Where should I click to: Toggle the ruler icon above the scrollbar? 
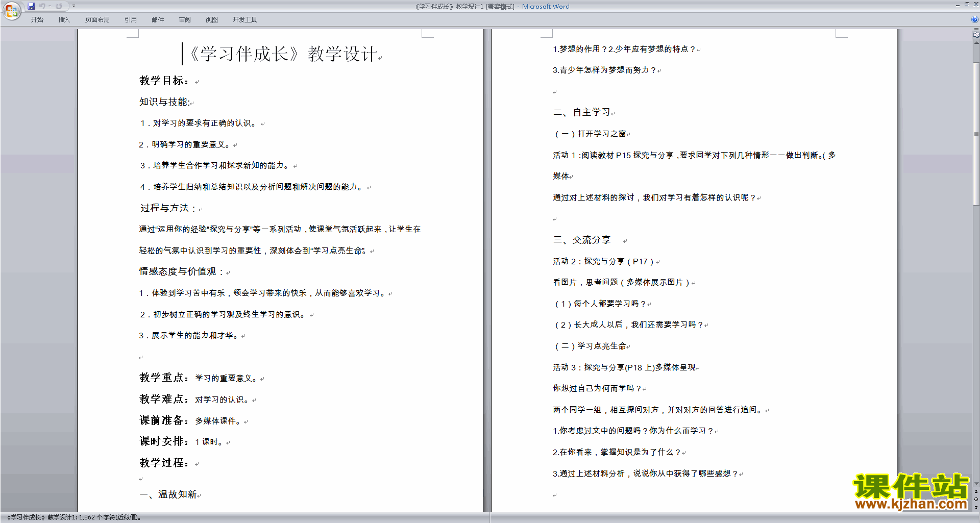pyautogui.click(x=976, y=35)
